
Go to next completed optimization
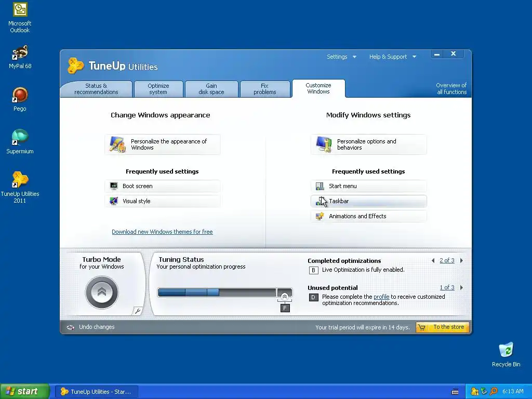click(461, 261)
